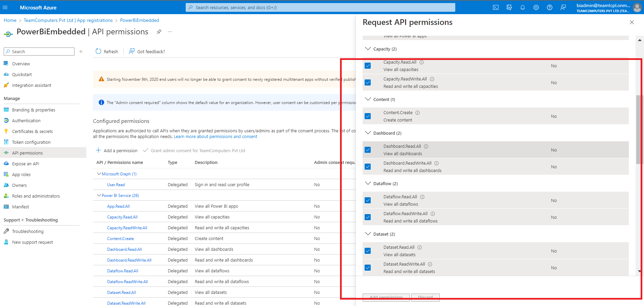This screenshot has width=644, height=306.
Task: Click the Got feedback icon
Action: (132, 51)
